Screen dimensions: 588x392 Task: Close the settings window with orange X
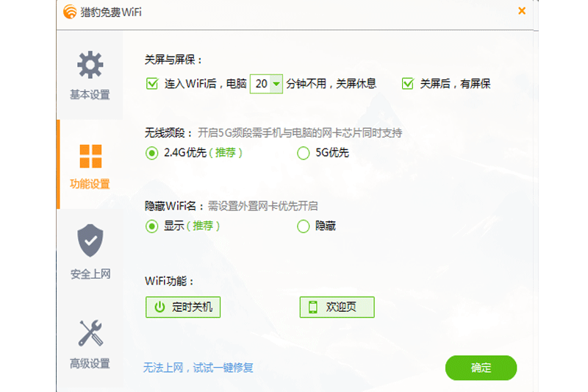pyautogui.click(x=522, y=11)
